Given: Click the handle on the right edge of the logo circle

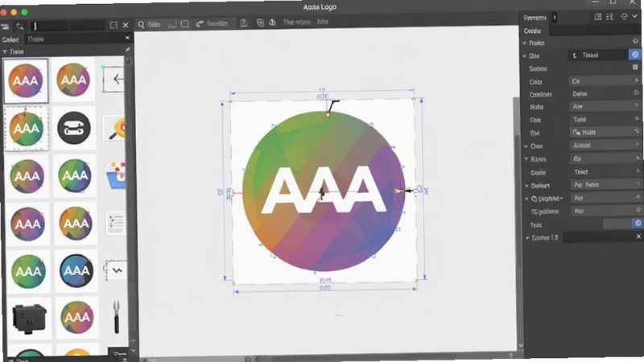Looking at the screenshot, I should 397,191.
